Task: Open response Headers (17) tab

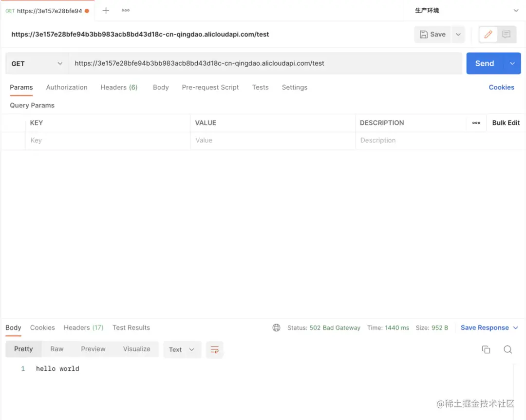Action: (x=84, y=328)
